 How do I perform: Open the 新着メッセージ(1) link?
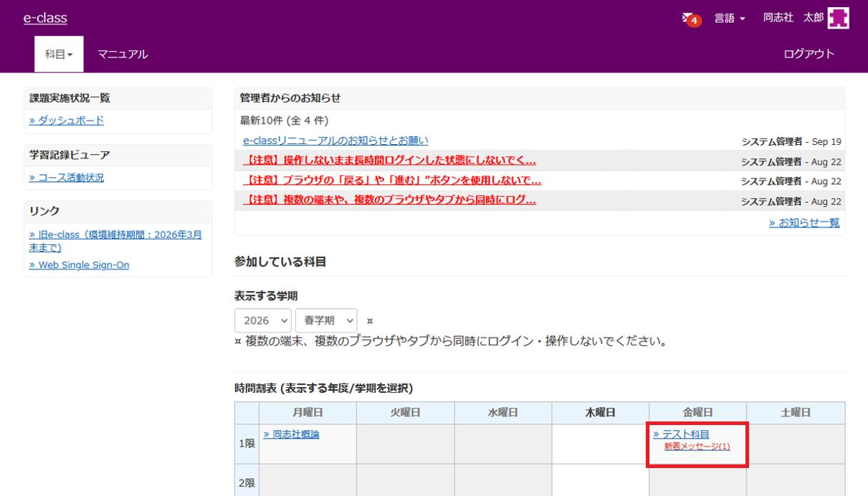pos(697,447)
